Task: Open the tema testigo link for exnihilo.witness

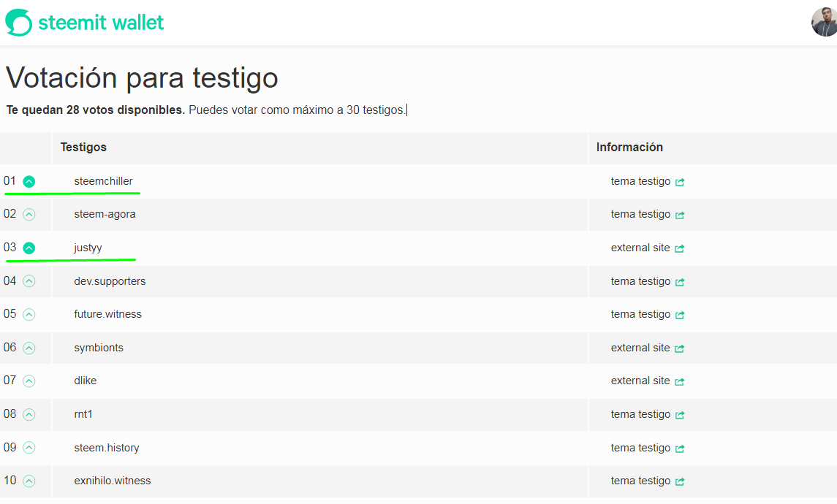Action: tap(640, 481)
